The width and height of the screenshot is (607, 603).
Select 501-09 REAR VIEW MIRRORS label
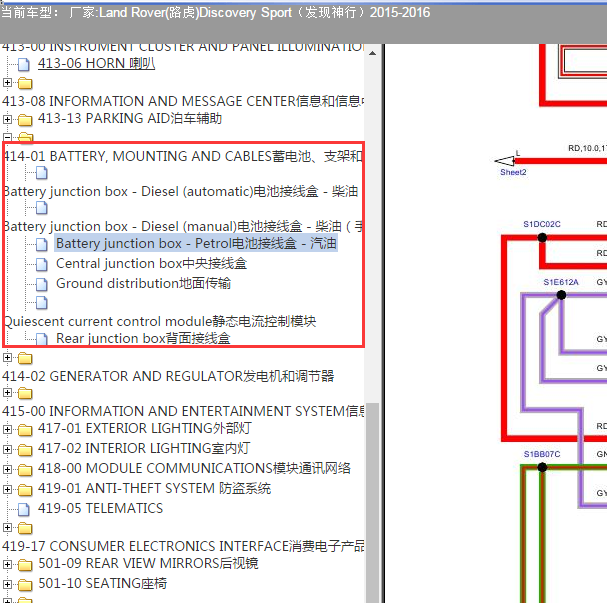(x=148, y=564)
